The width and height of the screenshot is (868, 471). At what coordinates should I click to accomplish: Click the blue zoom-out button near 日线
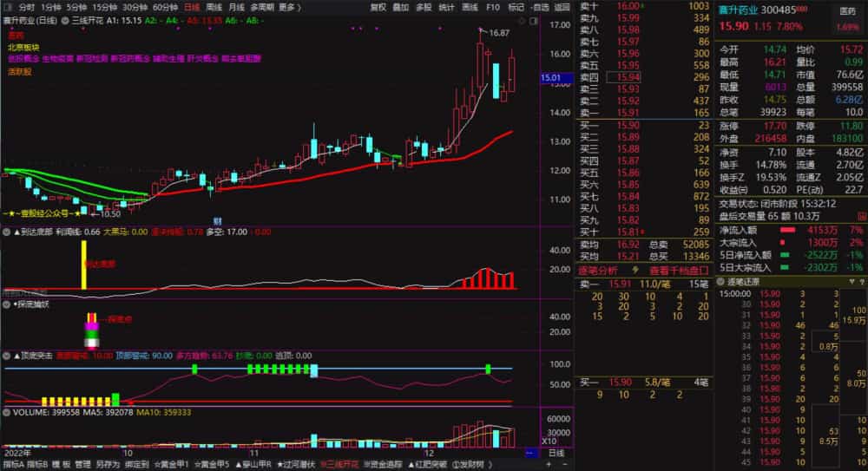point(530,453)
